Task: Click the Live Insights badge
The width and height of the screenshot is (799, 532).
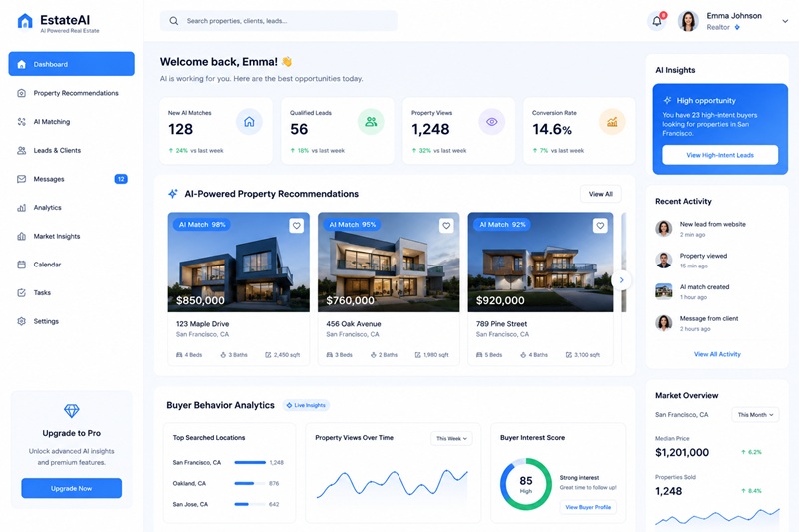Action: (x=306, y=406)
